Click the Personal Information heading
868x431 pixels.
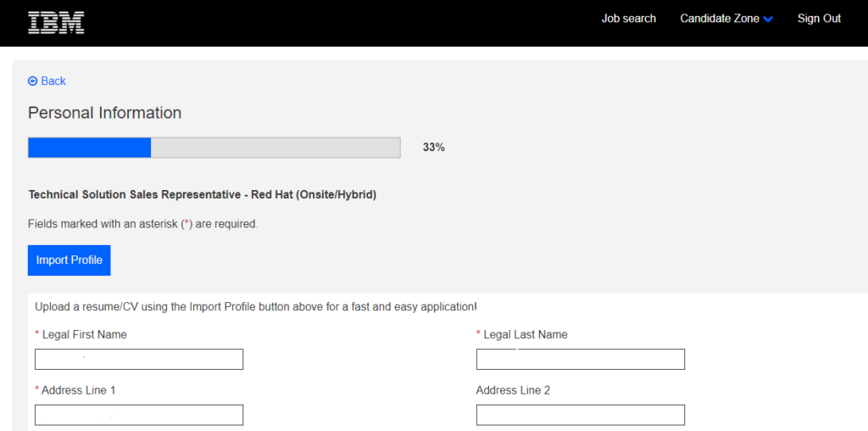click(x=104, y=113)
